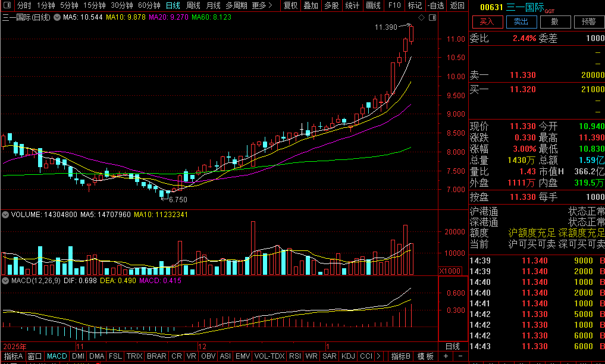Select the MACD indicator tab

click(57, 356)
